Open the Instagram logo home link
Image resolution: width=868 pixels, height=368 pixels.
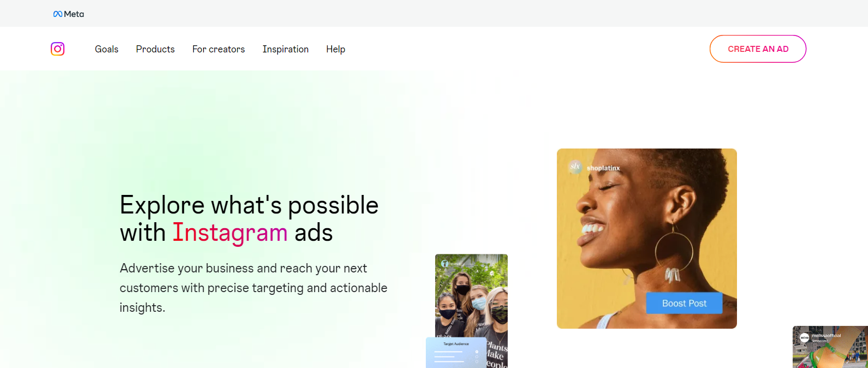point(58,49)
